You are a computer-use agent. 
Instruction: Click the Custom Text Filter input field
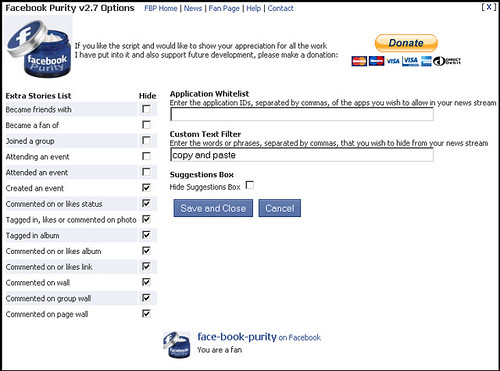[x=302, y=155]
